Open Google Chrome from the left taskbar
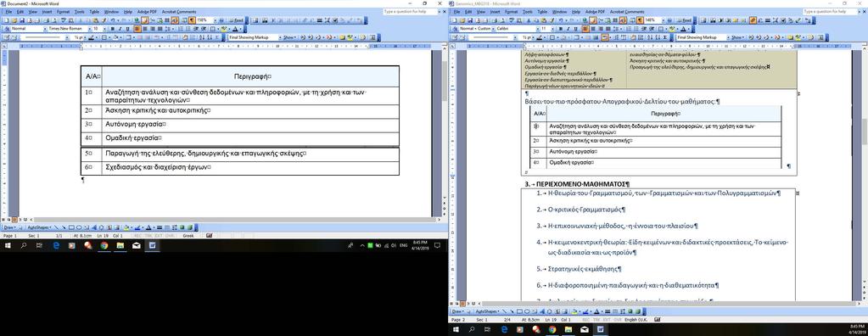868x336 pixels. click(104, 246)
